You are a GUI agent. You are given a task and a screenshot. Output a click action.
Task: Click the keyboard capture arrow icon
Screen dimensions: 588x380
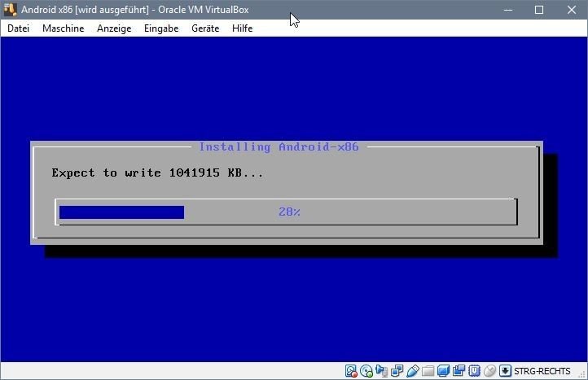coord(505,371)
